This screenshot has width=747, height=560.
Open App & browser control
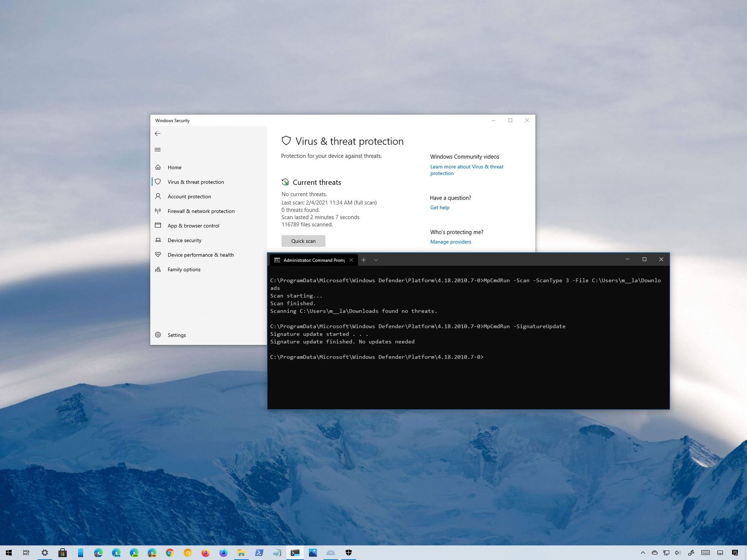[193, 226]
